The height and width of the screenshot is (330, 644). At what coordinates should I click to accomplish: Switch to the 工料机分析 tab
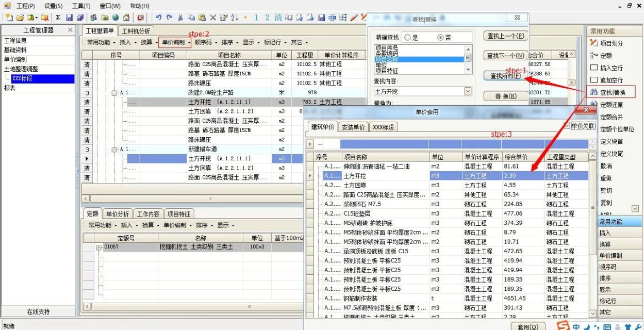[136, 31]
